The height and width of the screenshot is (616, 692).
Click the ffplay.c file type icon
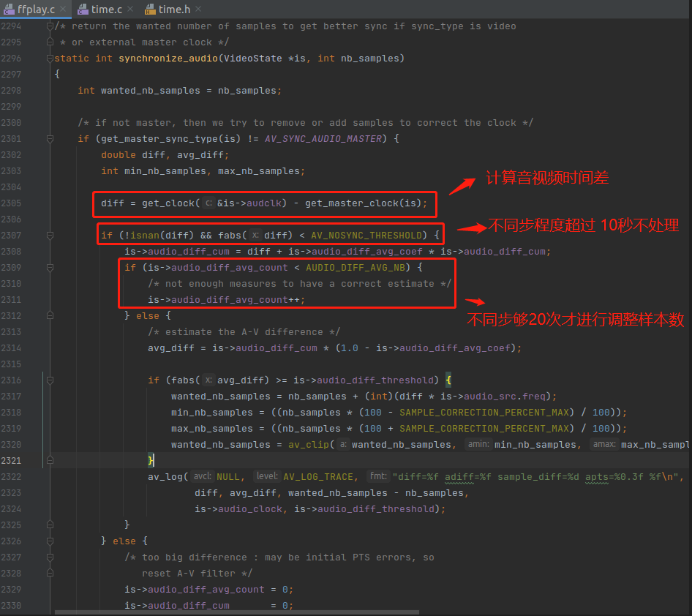click(9, 10)
